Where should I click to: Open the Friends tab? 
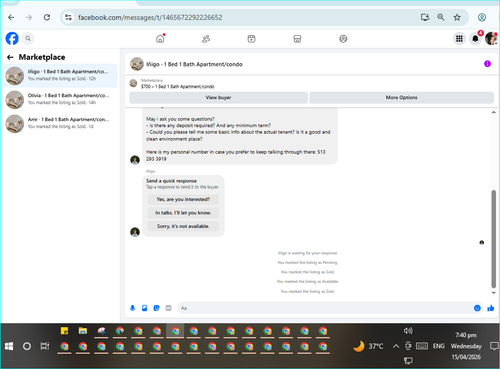tap(206, 39)
